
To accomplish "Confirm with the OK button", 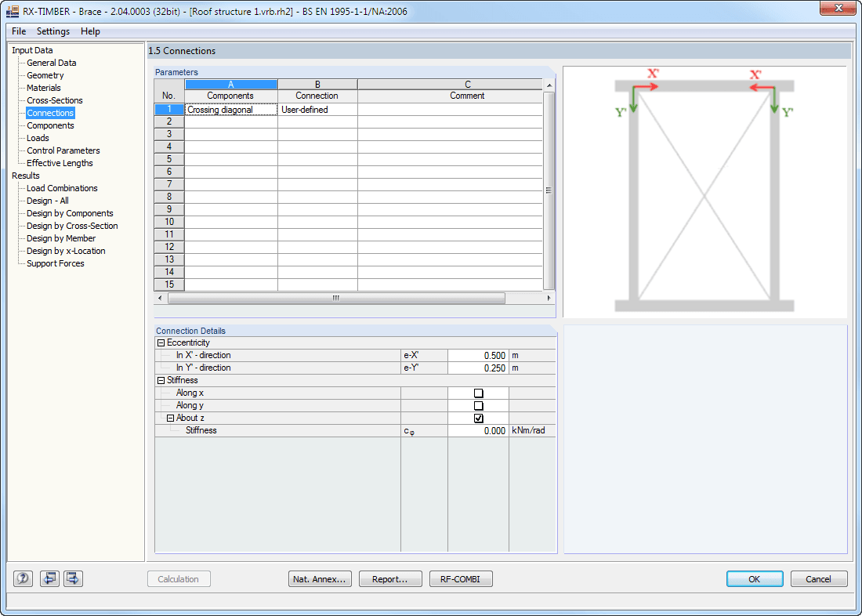I will pyautogui.click(x=755, y=578).
